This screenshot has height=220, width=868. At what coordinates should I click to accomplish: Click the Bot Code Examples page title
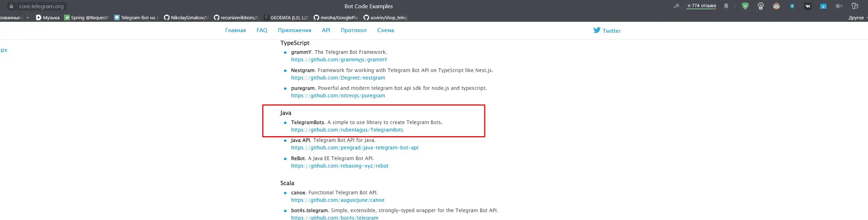click(x=368, y=6)
